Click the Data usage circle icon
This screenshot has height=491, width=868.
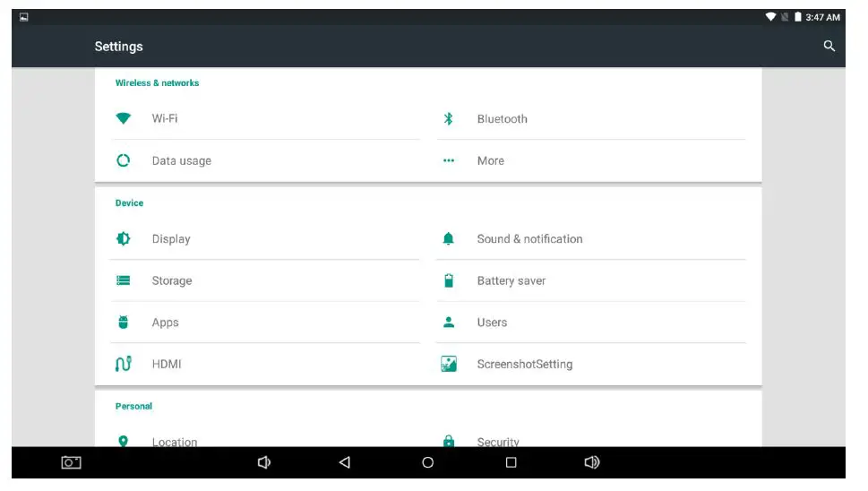[123, 160]
